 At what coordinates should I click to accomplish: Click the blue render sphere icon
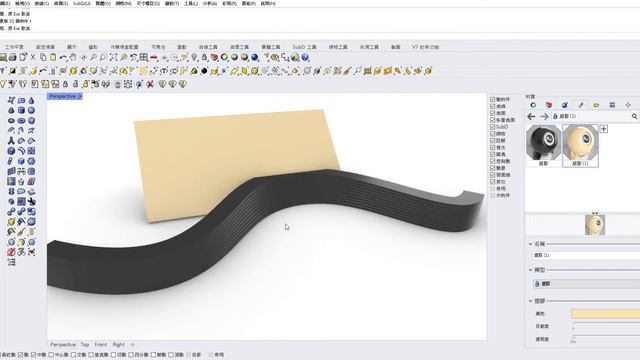click(255, 58)
